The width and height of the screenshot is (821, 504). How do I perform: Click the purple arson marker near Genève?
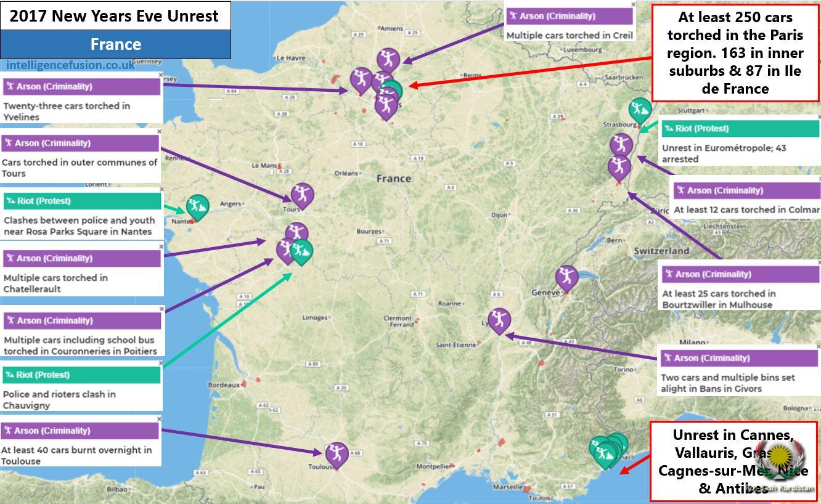click(566, 276)
